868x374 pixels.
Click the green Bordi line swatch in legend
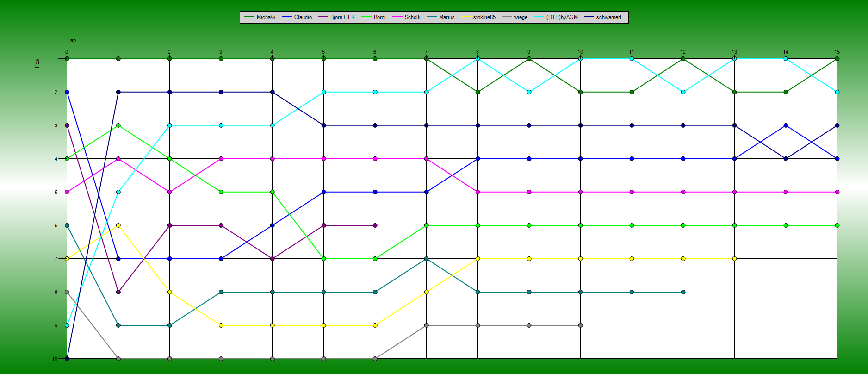366,17
